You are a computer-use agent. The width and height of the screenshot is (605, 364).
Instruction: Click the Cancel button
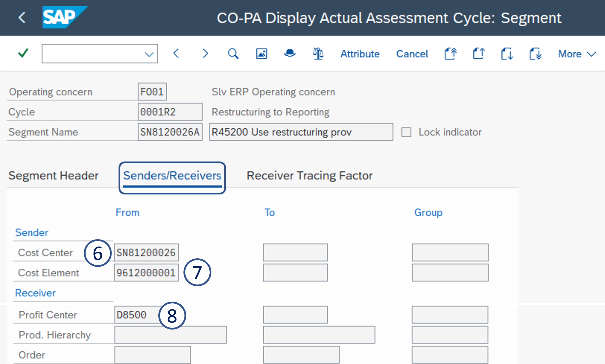point(412,54)
